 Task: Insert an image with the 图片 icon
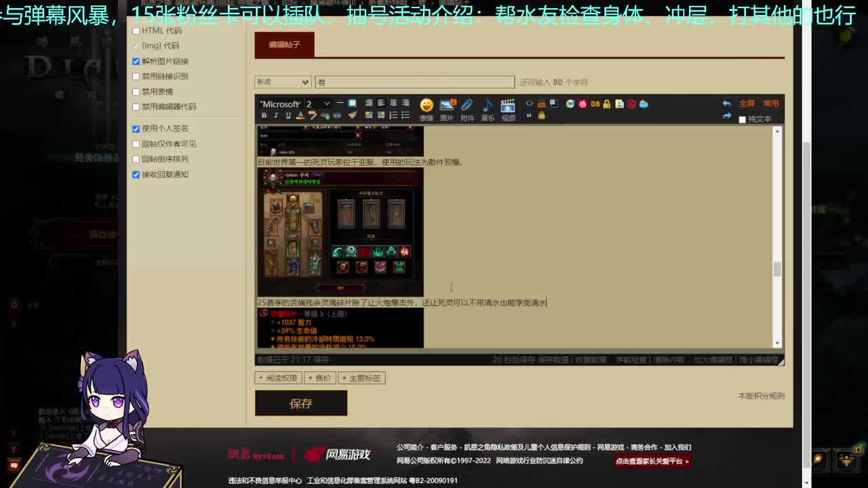point(448,108)
